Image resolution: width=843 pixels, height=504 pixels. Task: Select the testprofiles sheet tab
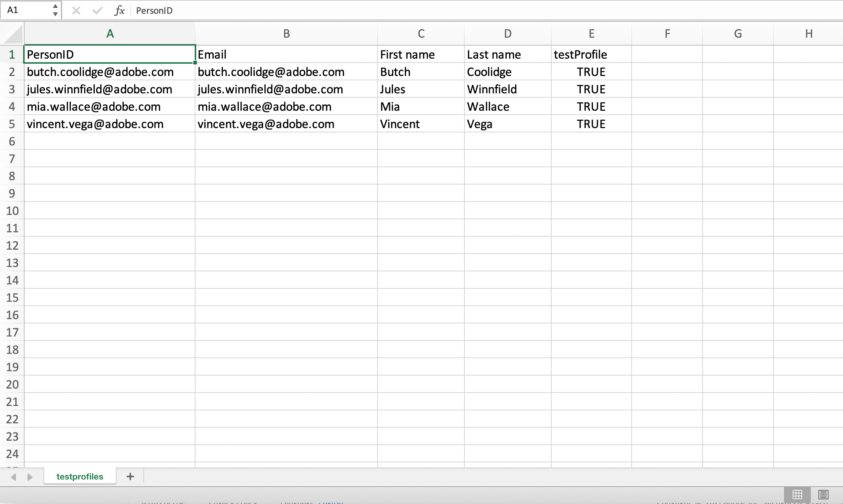click(80, 477)
